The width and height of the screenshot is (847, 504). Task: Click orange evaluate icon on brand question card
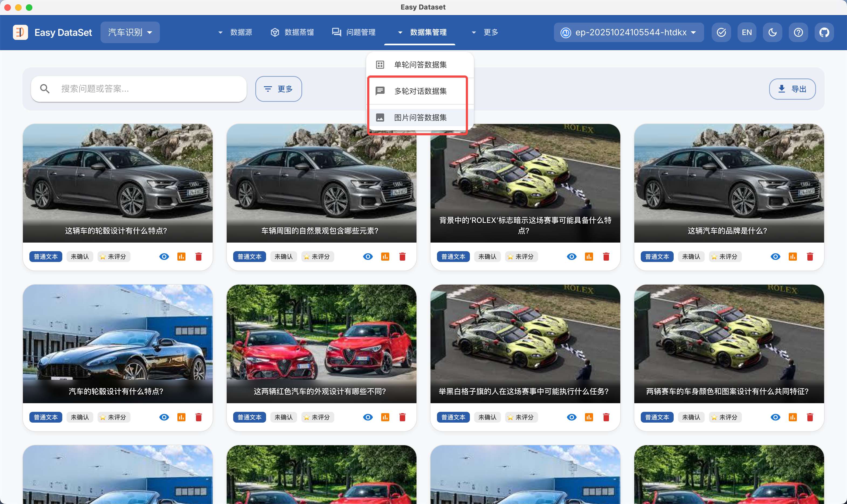792,256
